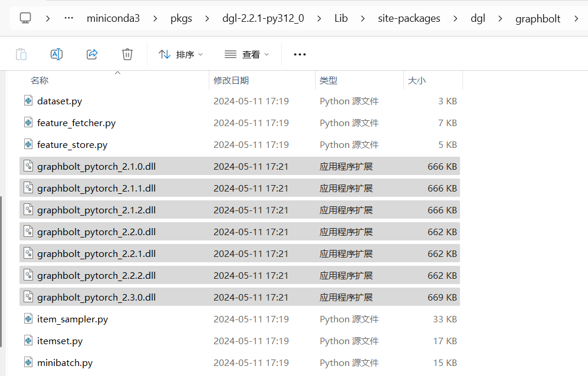Screen dimensions: 588x376
Task: Click the 3 KB size of dataset.py
Action: pos(448,101)
